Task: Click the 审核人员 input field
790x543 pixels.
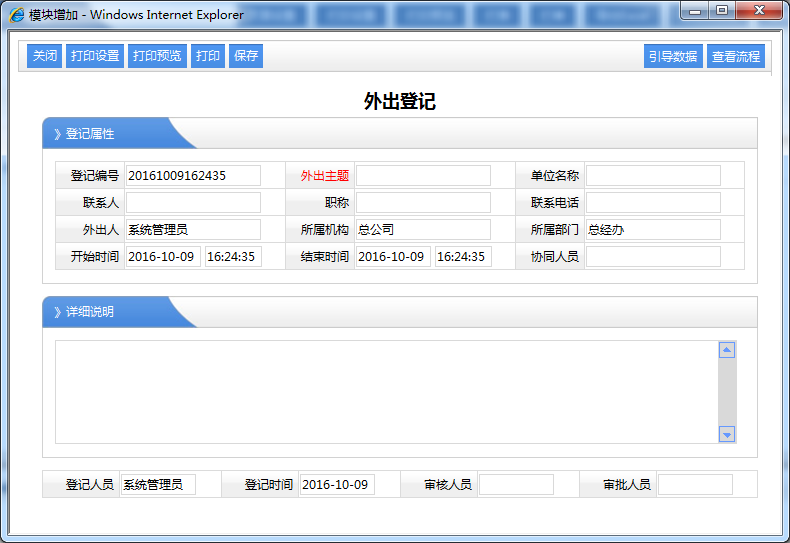Action: coord(515,485)
